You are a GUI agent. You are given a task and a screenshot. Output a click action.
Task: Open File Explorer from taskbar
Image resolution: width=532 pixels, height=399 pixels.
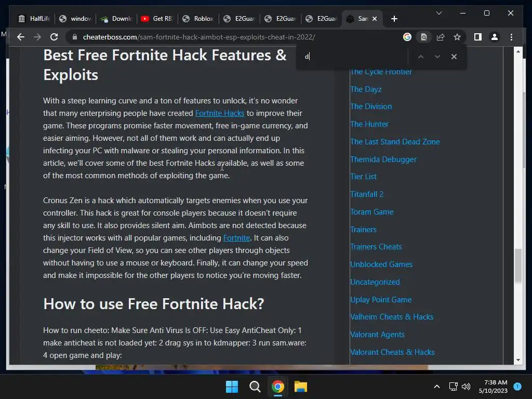pyautogui.click(x=301, y=387)
